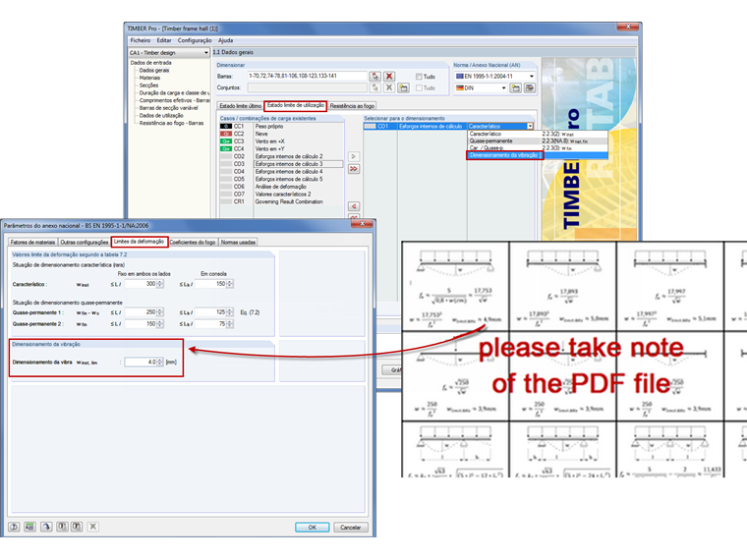The height and width of the screenshot is (560, 747).
Task: Switch to Fatores de materiais tab
Action: (x=32, y=243)
